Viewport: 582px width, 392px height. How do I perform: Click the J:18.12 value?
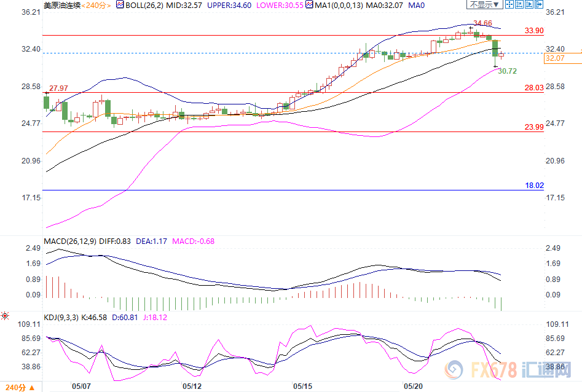point(155,318)
